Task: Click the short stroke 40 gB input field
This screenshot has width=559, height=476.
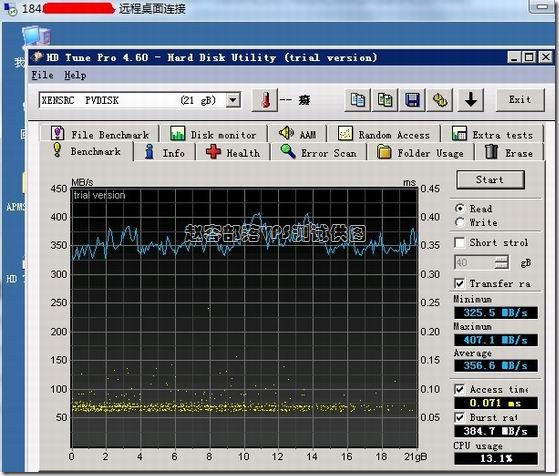Action: (475, 263)
